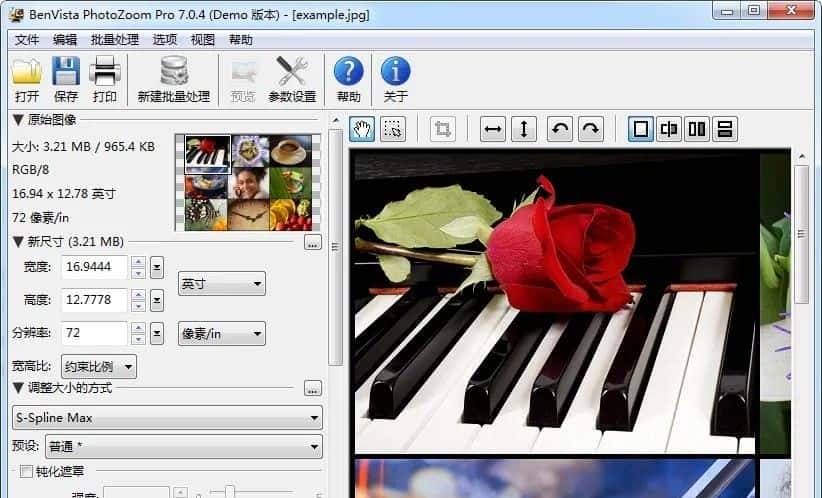Switch to single preview view mode
This screenshot has height=498, width=822.
coord(641,129)
